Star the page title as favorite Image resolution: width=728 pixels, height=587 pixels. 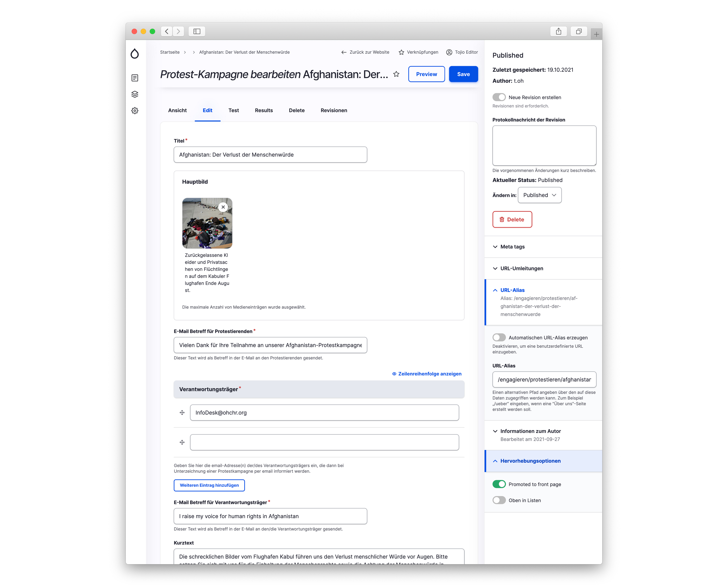pyautogui.click(x=396, y=74)
